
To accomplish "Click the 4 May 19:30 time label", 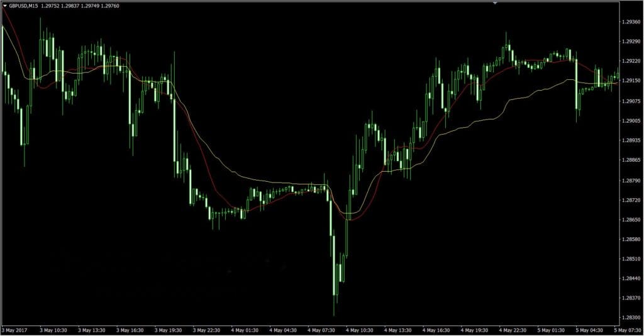I will 474,330.
